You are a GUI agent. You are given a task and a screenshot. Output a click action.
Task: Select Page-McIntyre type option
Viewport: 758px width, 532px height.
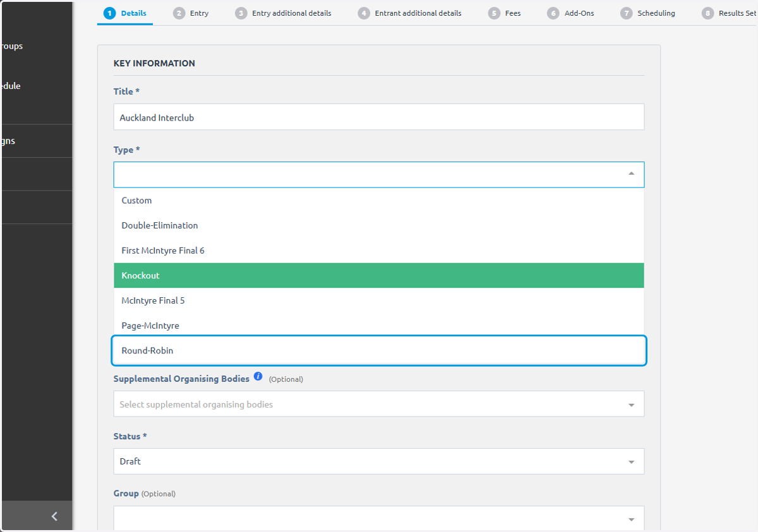point(379,326)
